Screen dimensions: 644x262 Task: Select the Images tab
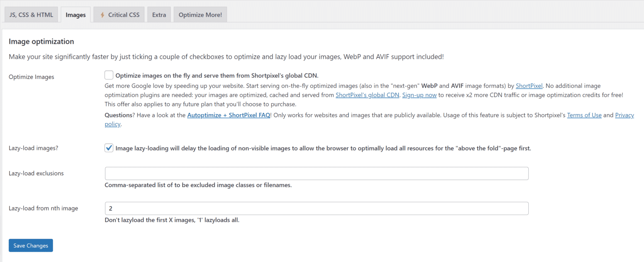click(x=75, y=15)
